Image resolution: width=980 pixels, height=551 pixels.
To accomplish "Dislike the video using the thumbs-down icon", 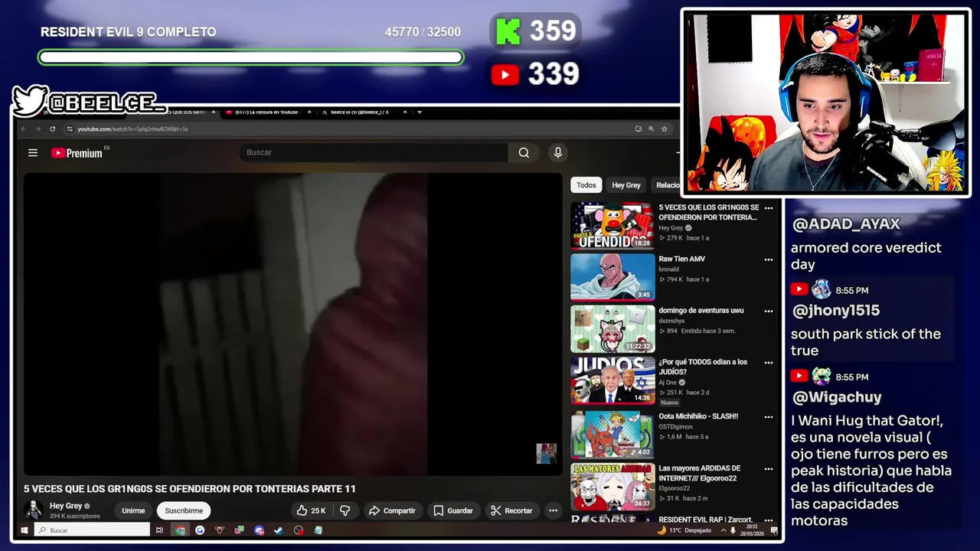I will (x=345, y=510).
